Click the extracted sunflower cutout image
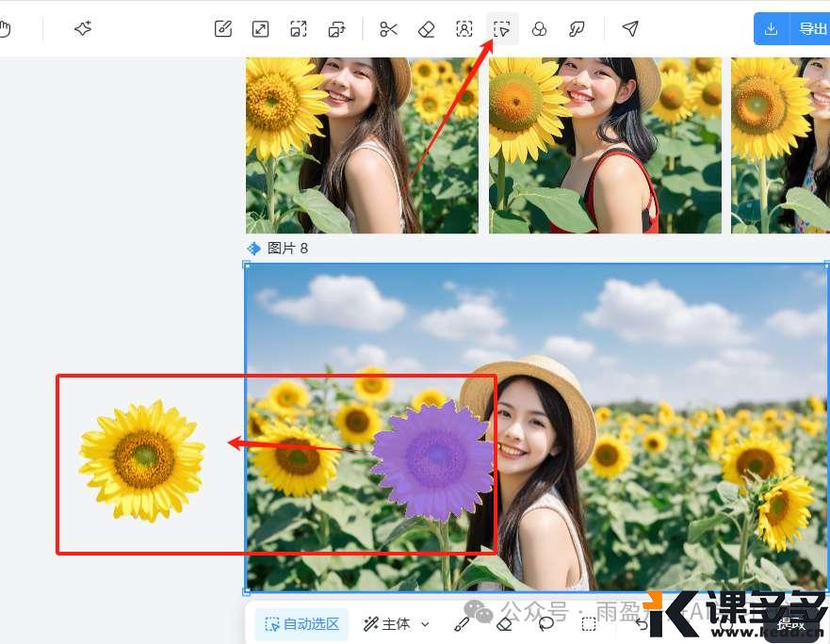The width and height of the screenshot is (830, 644). (142, 459)
